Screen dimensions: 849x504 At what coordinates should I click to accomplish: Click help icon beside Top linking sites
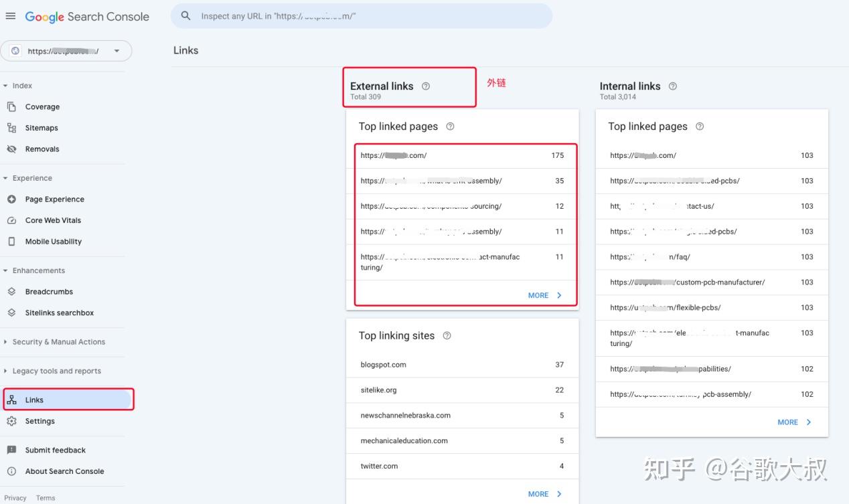pos(447,336)
